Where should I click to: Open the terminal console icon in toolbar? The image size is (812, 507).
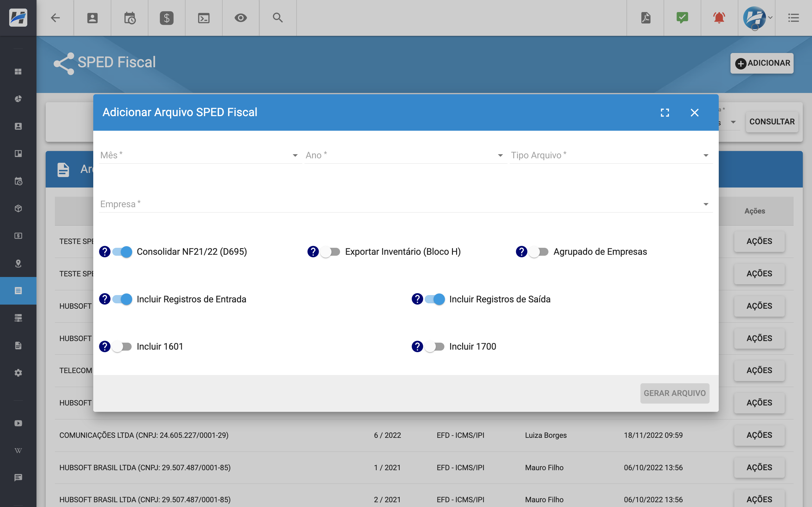pos(203,18)
